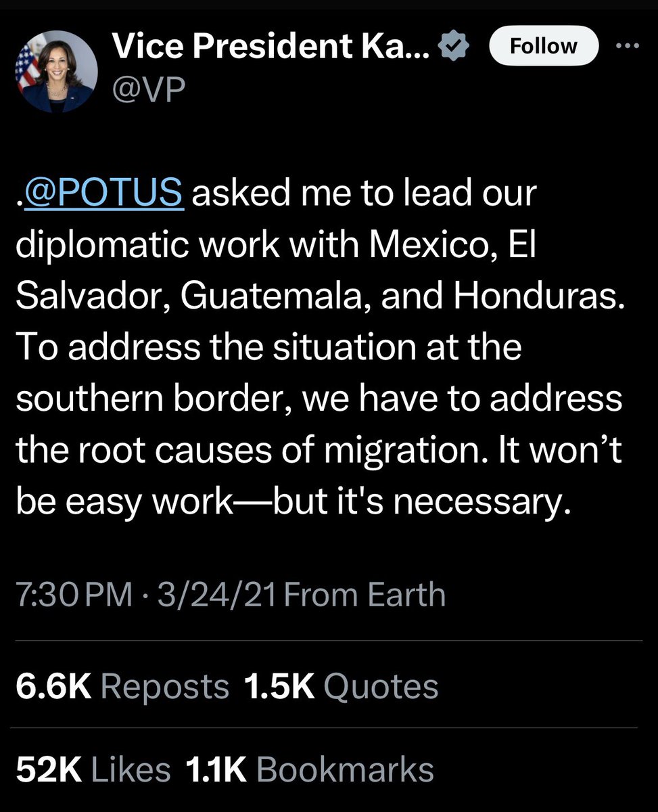Click the 7:30 PM timestamp

[x=73, y=595]
